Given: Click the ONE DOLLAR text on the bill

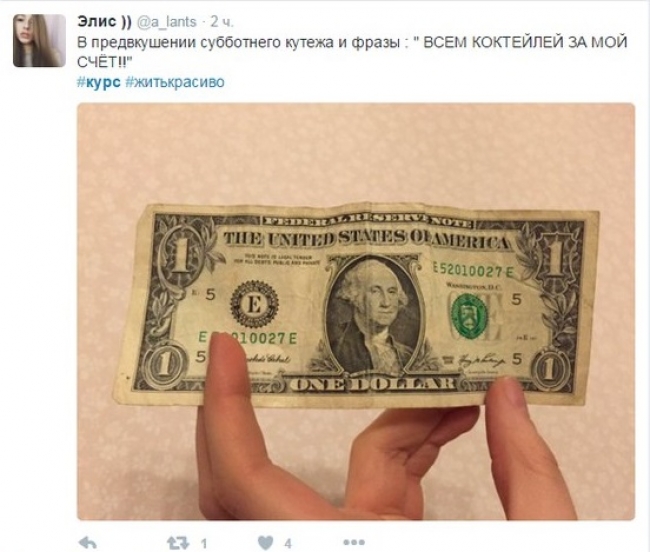Looking at the screenshot, I should (x=372, y=383).
